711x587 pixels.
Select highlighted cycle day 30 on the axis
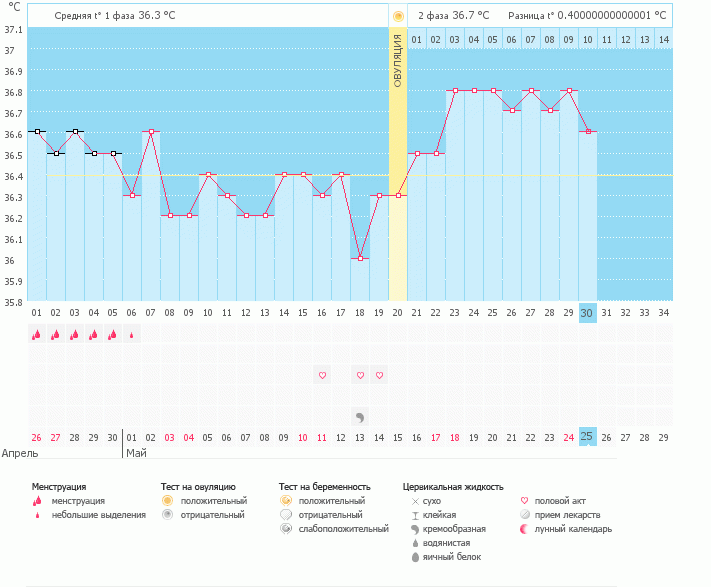point(587,312)
